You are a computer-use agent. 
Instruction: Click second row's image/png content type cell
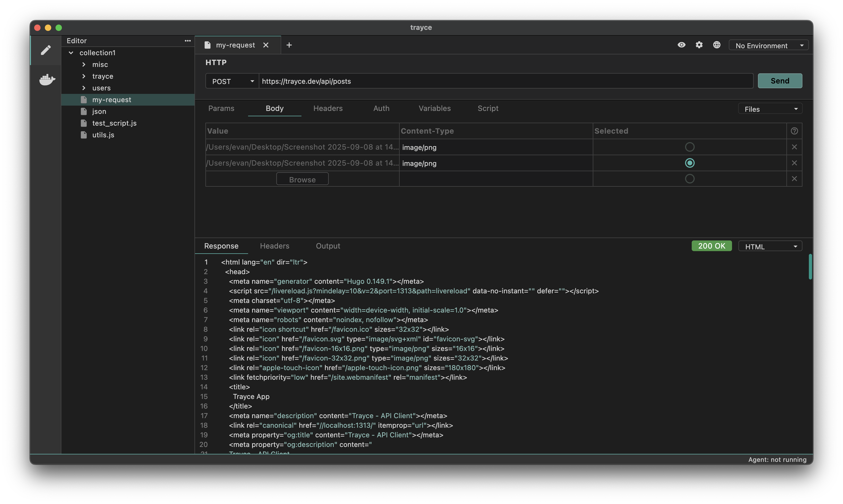pyautogui.click(x=496, y=163)
